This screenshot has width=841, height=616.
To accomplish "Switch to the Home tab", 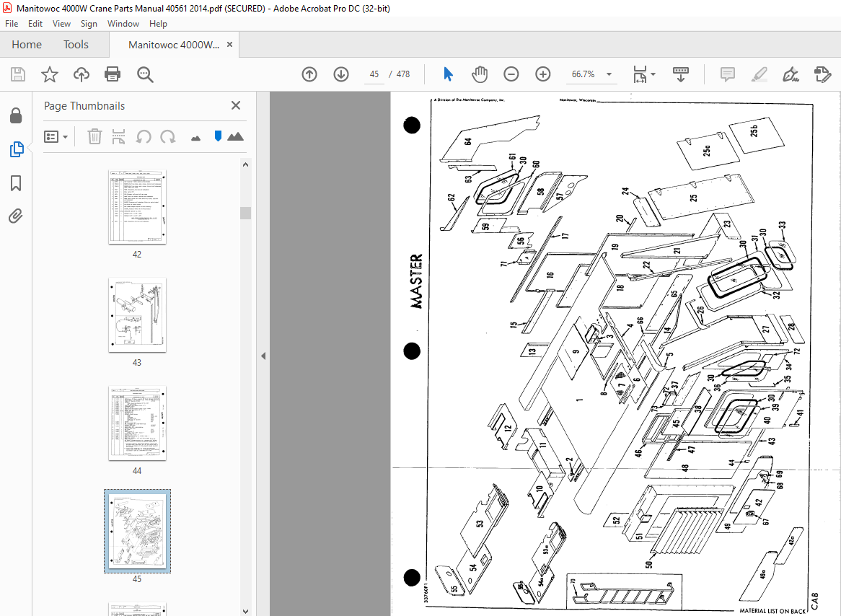I will point(27,45).
